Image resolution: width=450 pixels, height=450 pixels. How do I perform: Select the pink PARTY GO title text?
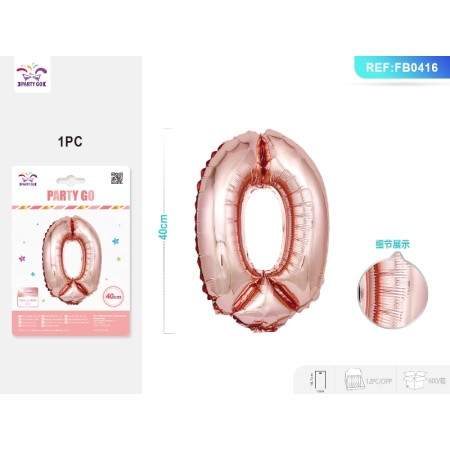tap(71, 196)
